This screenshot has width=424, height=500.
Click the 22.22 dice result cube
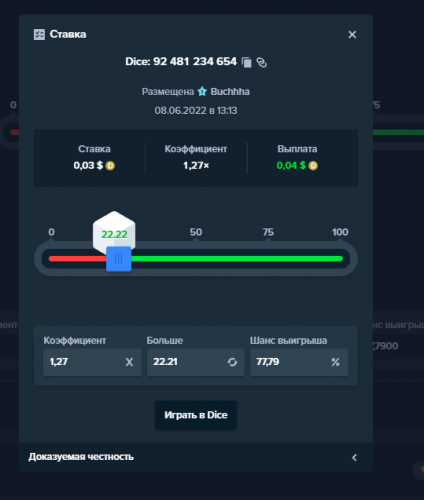pos(114,231)
